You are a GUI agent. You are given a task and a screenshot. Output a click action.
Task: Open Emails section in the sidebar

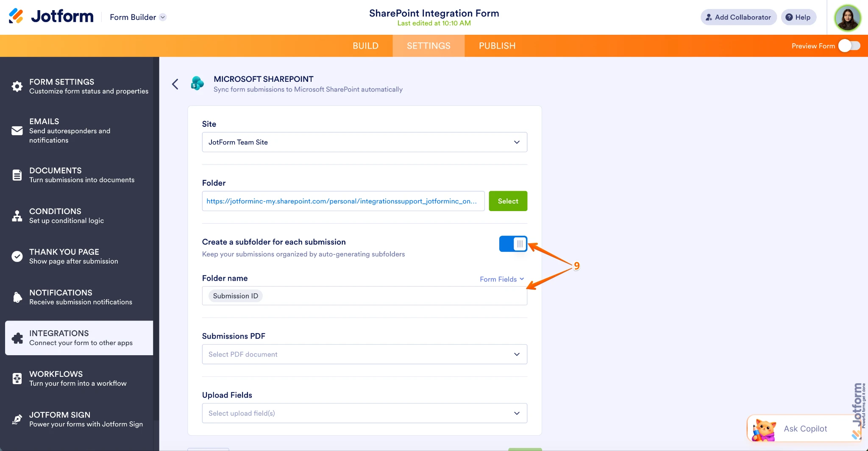[79, 131]
